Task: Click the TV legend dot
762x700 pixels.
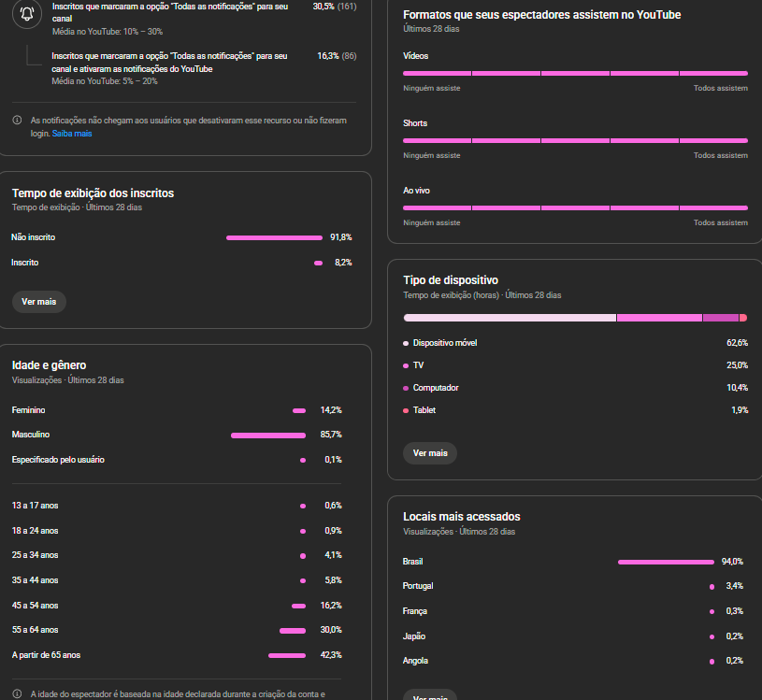Action: click(x=406, y=365)
